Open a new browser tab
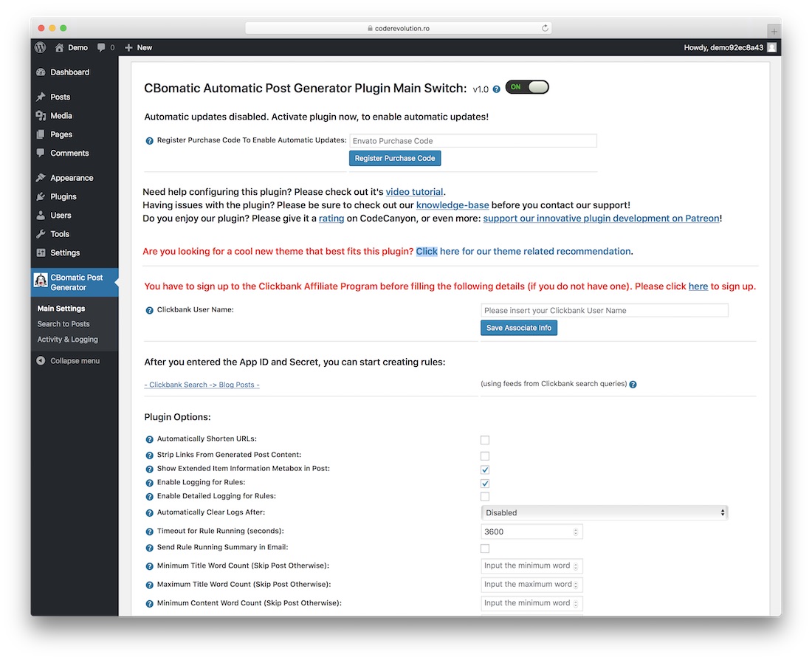This screenshot has height=660, width=812. [774, 31]
